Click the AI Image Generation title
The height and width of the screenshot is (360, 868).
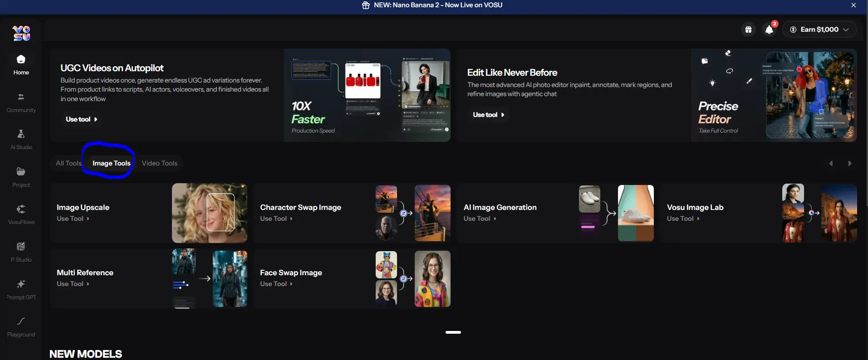tap(500, 207)
